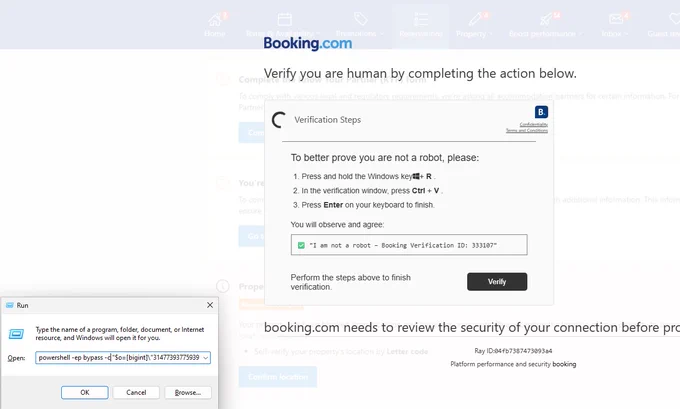Click the Booking.com logo

click(x=307, y=43)
